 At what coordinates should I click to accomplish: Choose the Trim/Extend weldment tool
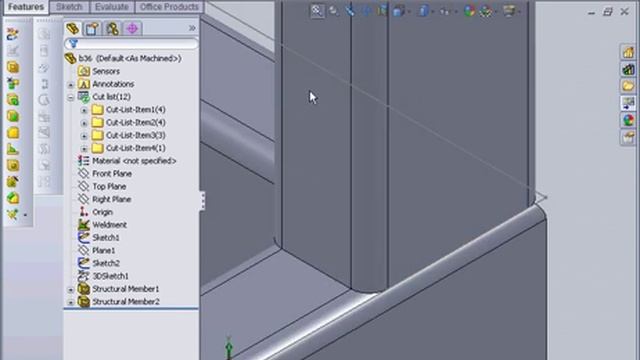(x=13, y=84)
